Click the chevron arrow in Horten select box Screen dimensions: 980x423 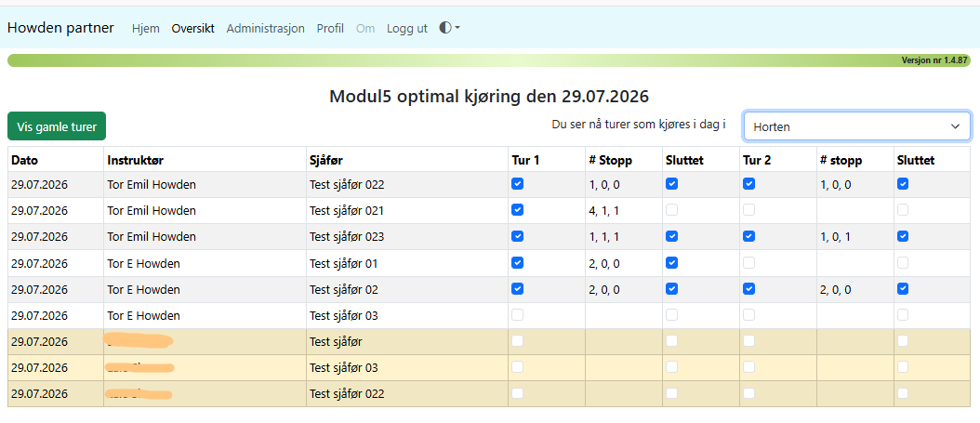pos(955,126)
